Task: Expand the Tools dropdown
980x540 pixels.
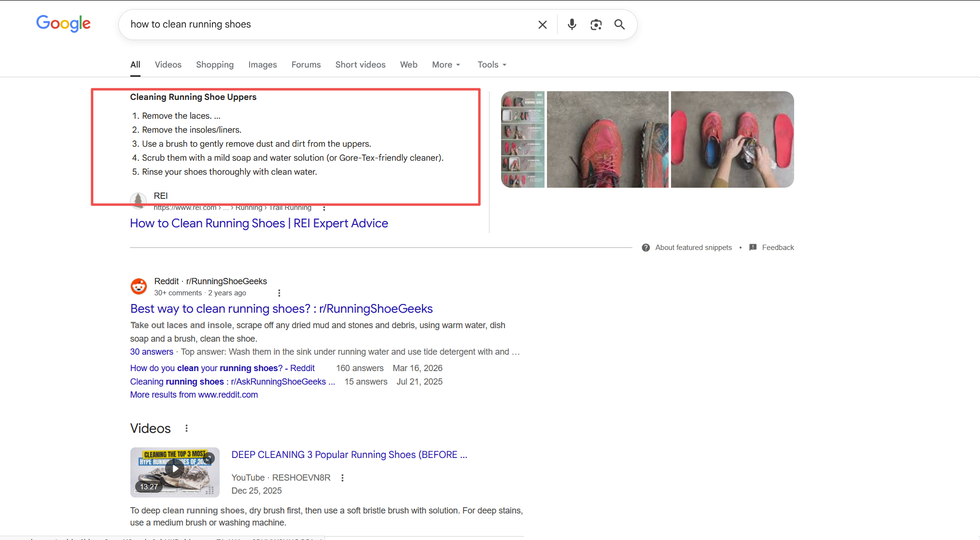Action: click(491, 65)
